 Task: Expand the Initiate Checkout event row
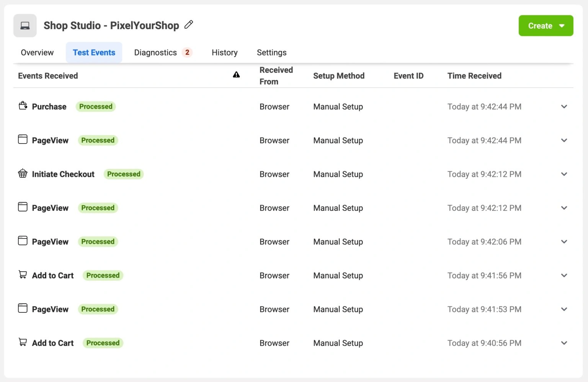coord(564,174)
